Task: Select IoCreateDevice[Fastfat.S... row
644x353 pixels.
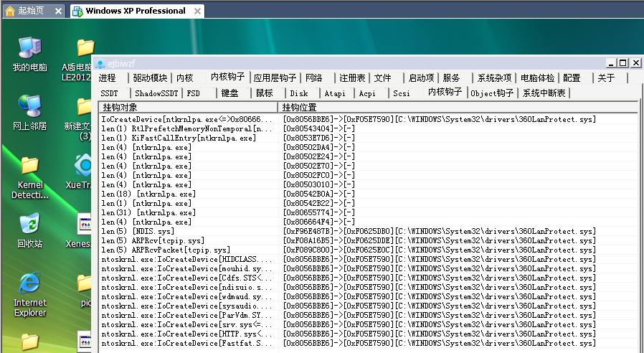Action: (x=369, y=343)
